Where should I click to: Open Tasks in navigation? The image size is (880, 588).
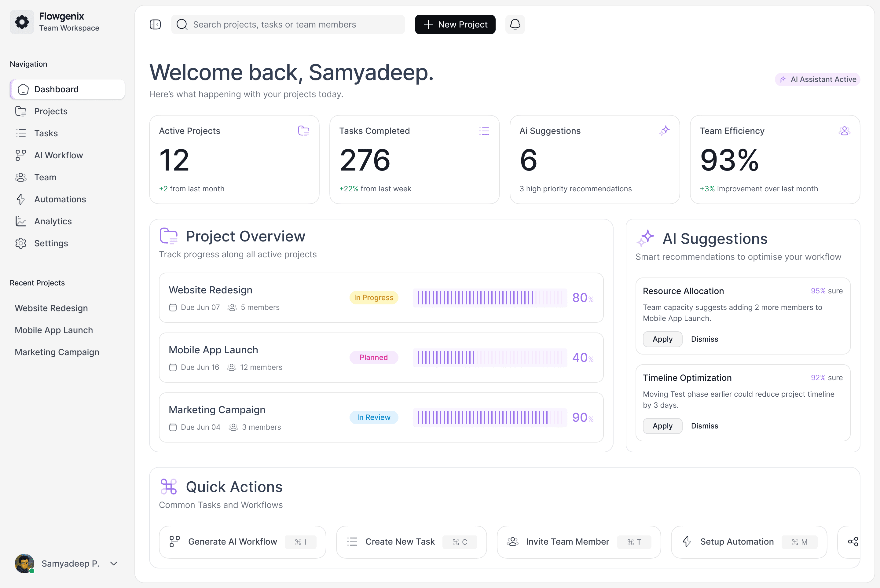pos(68,133)
